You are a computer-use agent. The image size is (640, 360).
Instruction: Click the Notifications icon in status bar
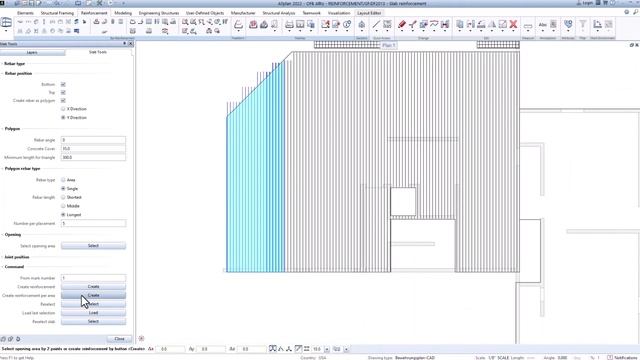(x=609, y=358)
